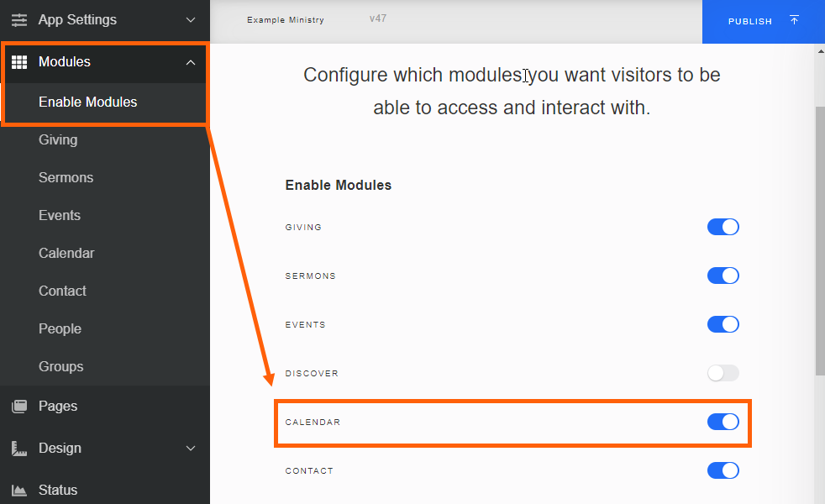Expand the App Settings chevron
Image resolution: width=825 pixels, height=504 pixels.
tap(191, 19)
